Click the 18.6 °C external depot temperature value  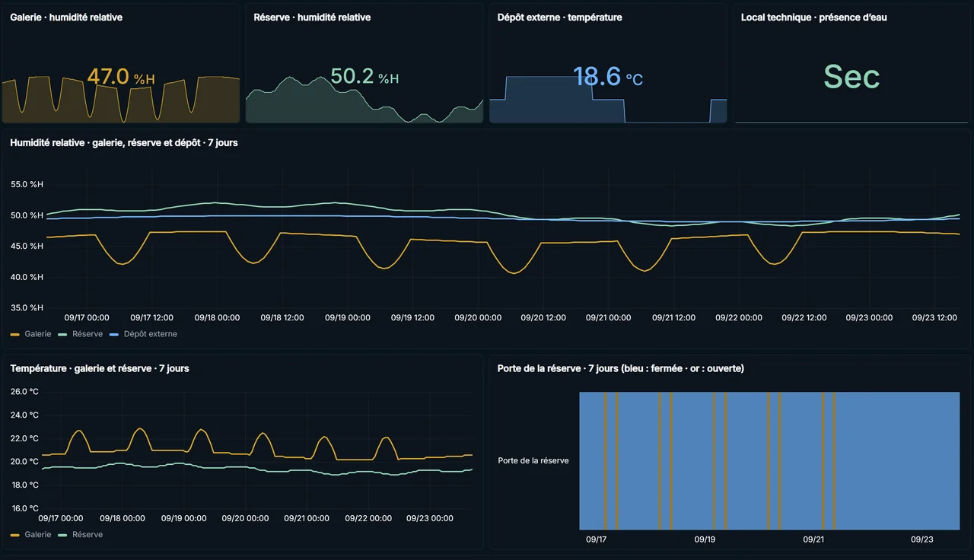coord(607,77)
